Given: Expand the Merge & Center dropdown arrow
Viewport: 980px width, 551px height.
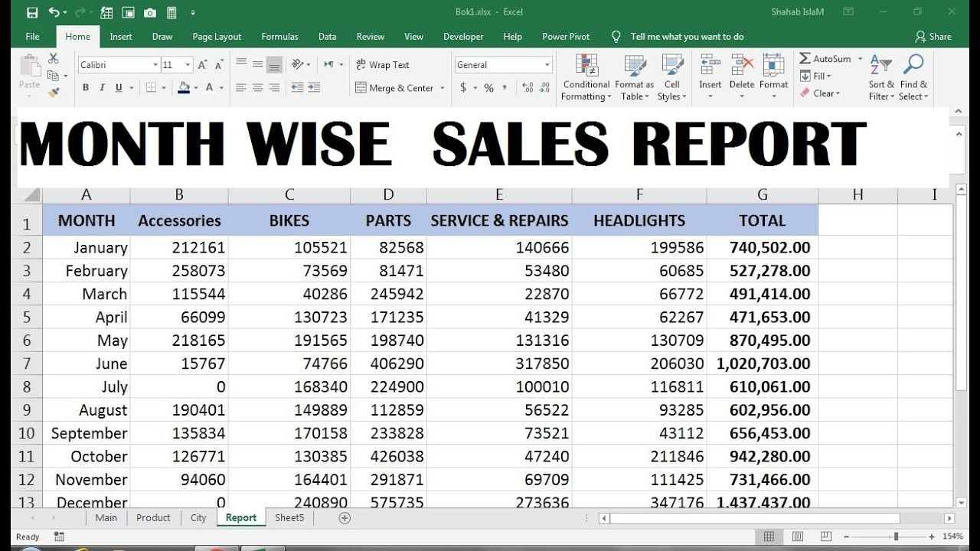Looking at the screenshot, I should [443, 88].
